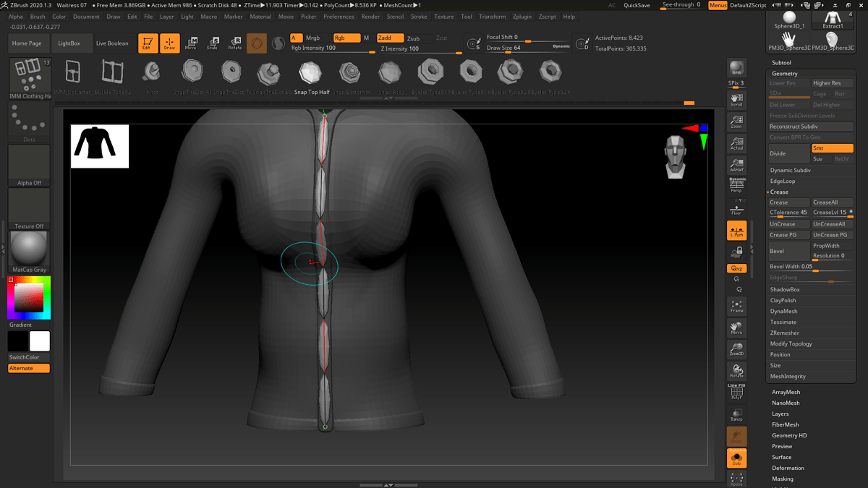The image size is (868, 488).
Task: Select the Sphere3D_1 tool thumbnail
Action: [x=789, y=20]
